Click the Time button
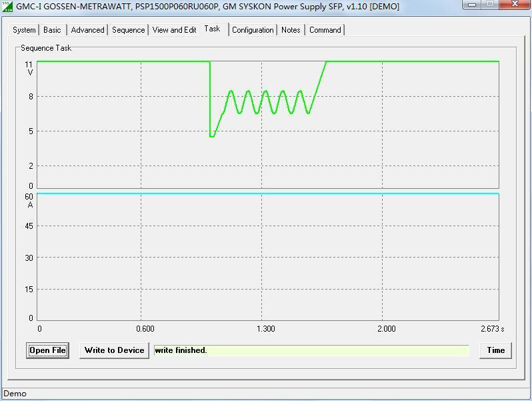 pyautogui.click(x=495, y=350)
